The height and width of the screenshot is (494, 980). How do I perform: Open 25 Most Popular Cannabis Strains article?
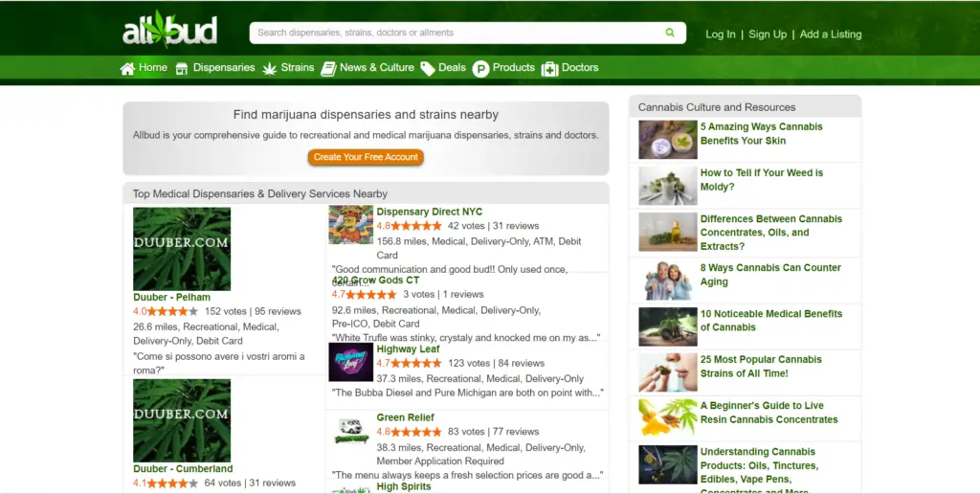pos(761,366)
